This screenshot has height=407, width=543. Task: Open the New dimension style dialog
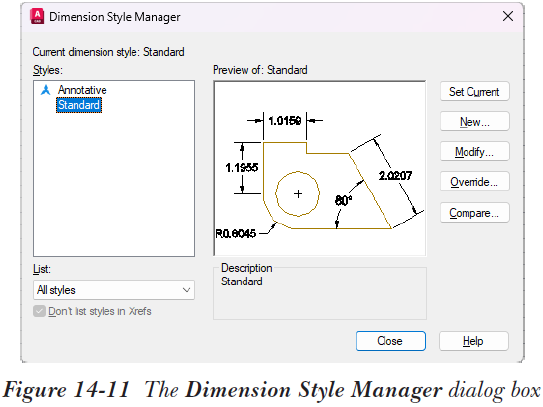pyautogui.click(x=474, y=122)
